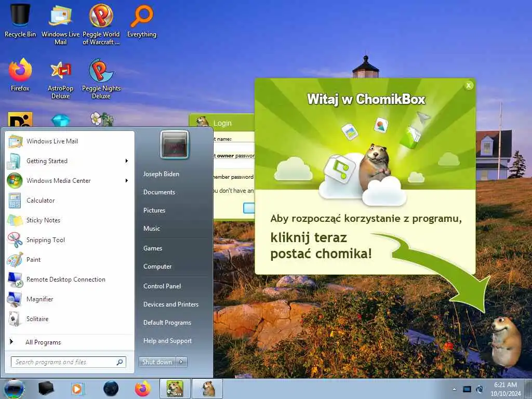Open Sticky Notes from Start menu
Screen dimensions: 532x399
(x=70, y=220)
